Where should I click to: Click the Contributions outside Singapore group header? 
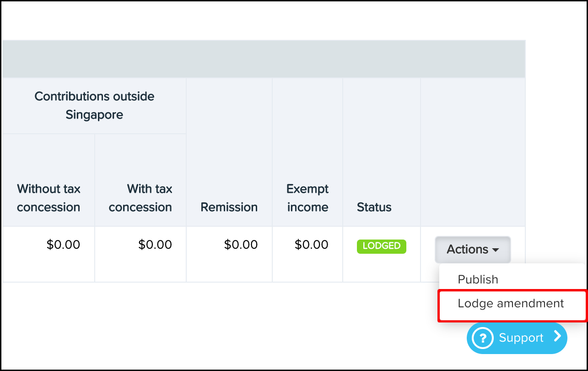[x=94, y=105]
